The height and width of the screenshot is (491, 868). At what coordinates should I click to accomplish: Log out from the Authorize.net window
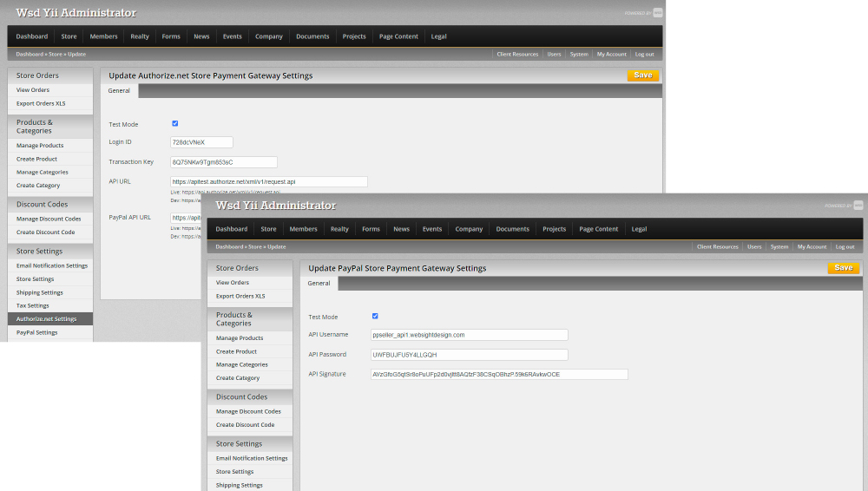tap(644, 55)
